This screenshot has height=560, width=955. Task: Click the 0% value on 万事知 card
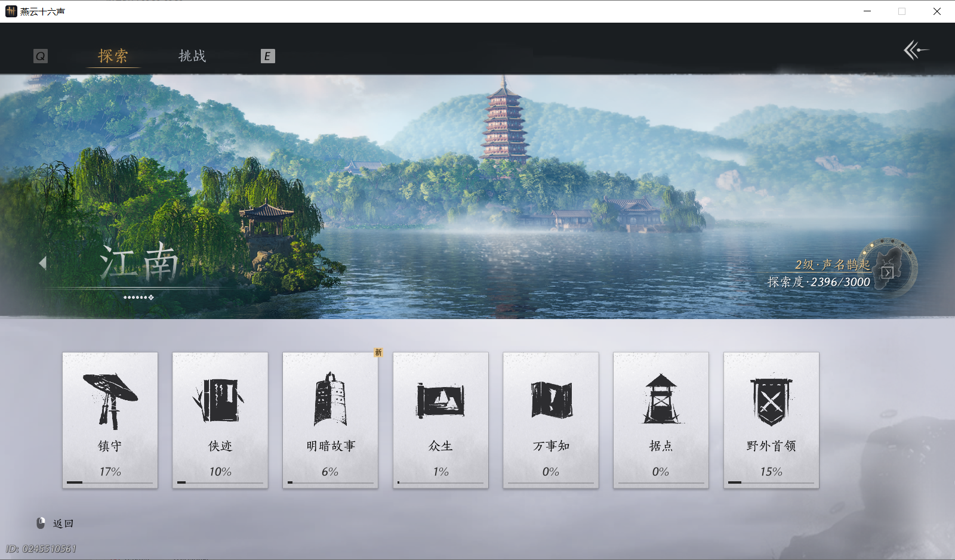tap(550, 471)
